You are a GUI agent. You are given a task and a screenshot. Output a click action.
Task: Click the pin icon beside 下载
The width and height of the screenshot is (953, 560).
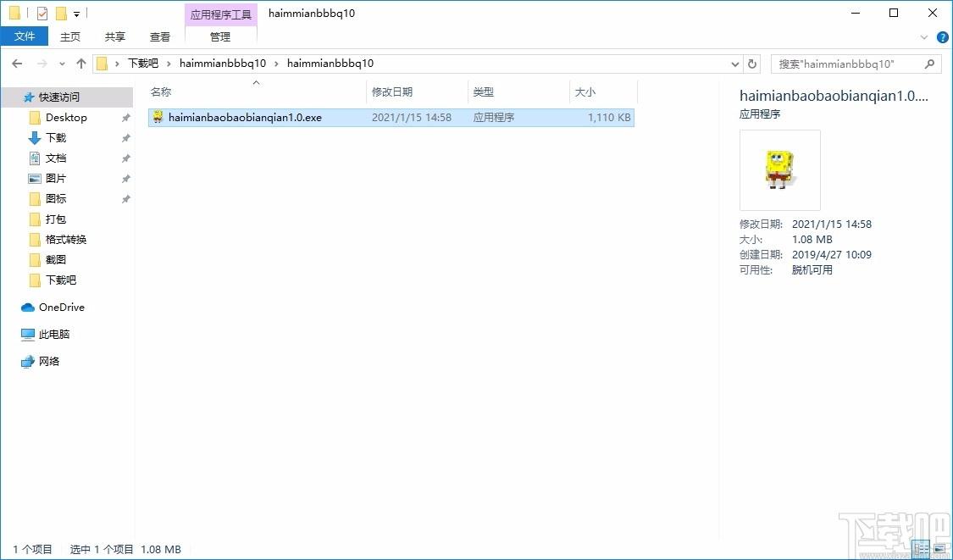126,138
